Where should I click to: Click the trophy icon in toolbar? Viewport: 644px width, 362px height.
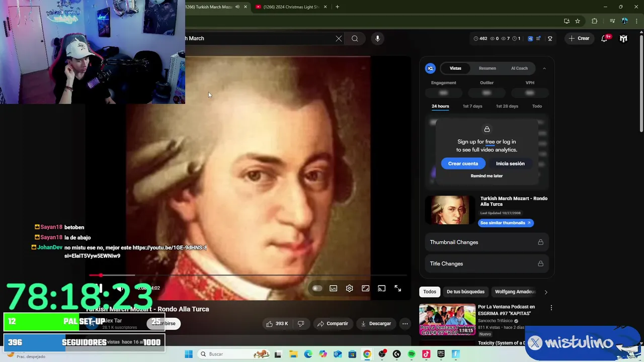(x=550, y=38)
